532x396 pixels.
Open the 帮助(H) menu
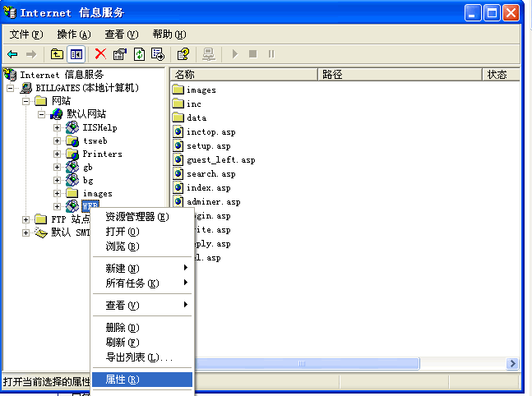tap(169, 35)
